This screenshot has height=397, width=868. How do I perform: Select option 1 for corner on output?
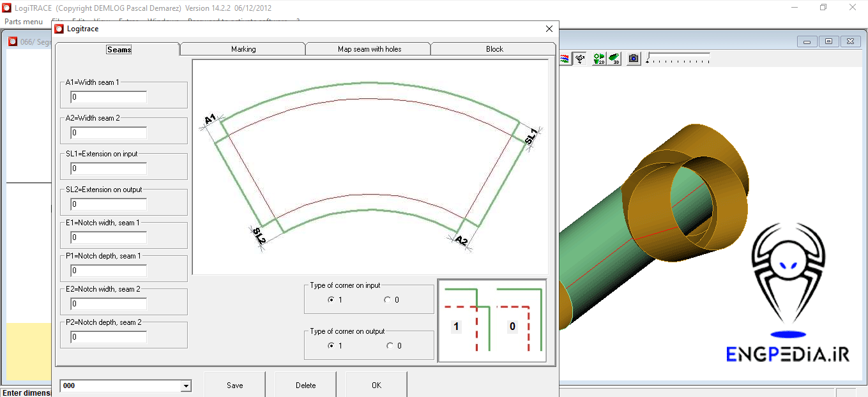coord(331,346)
